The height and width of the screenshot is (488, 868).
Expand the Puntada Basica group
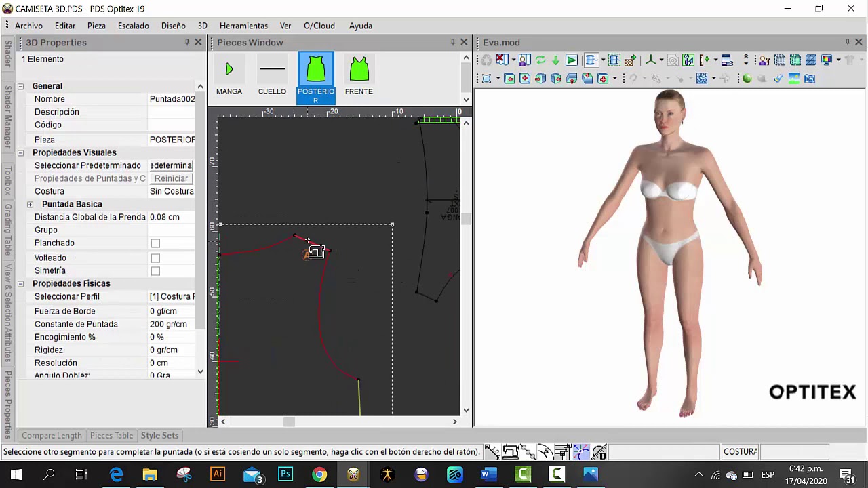pyautogui.click(x=30, y=204)
